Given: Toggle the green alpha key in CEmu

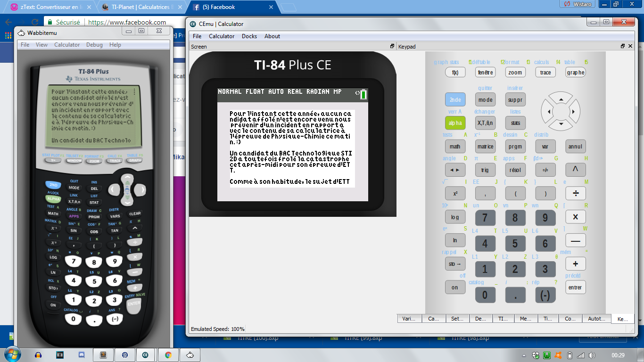Looking at the screenshot, I should 455,123.
